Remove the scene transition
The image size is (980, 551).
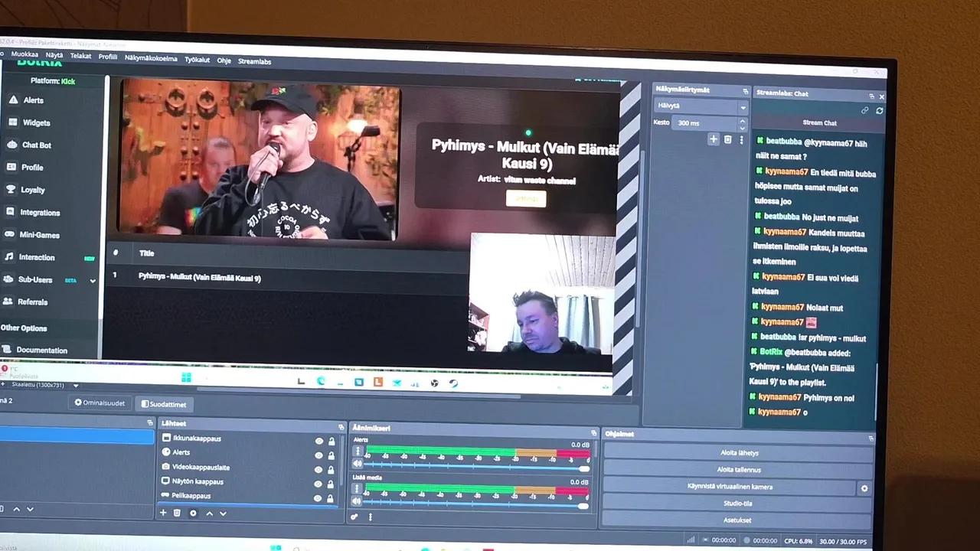(x=728, y=139)
